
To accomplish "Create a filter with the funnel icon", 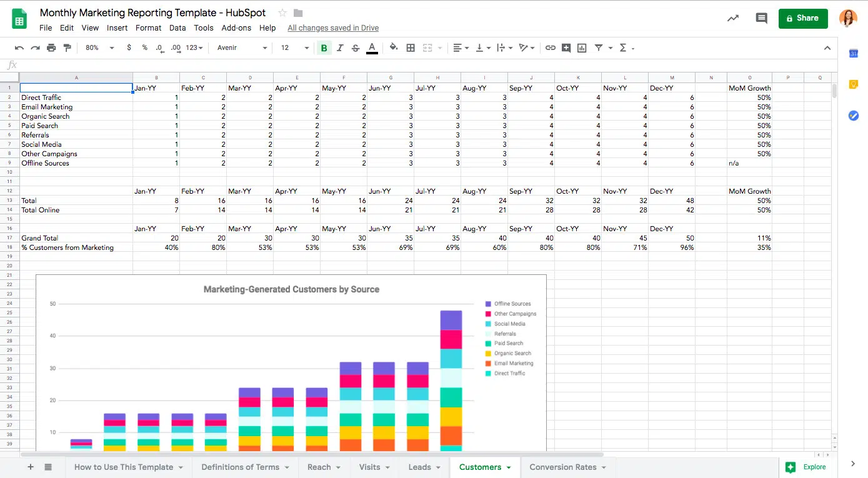I will click(597, 47).
